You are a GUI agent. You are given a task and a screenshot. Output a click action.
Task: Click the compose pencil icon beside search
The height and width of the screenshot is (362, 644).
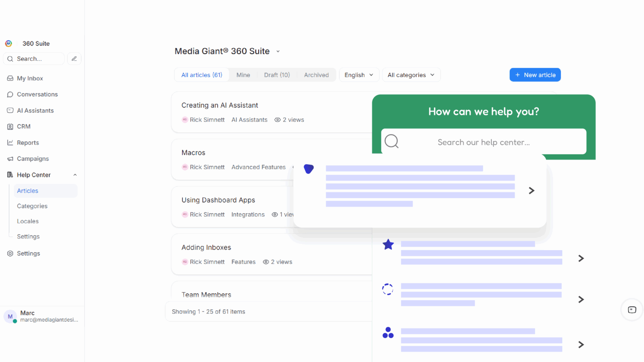(x=74, y=59)
